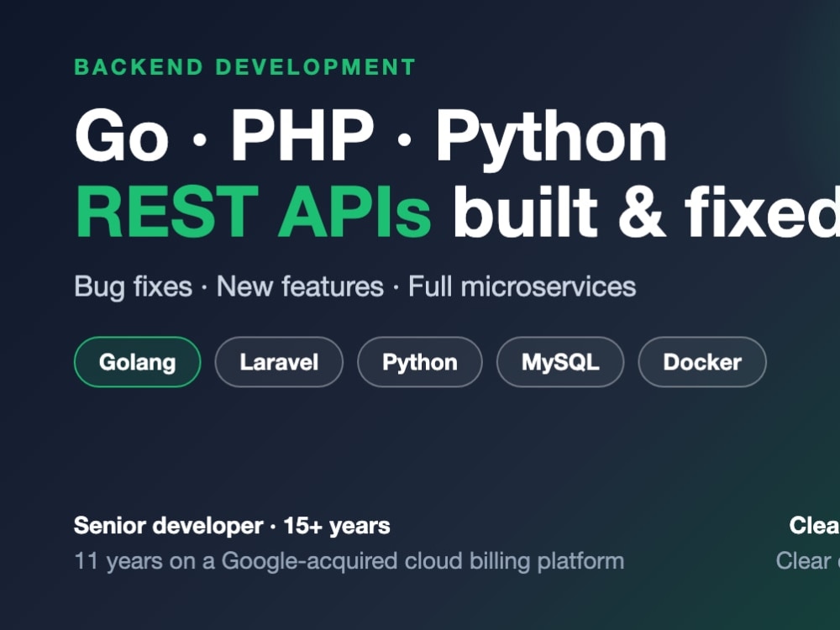Viewport: 840px width, 630px height.
Task: Click the 'Go · PHP · Python' headline
Action: (x=370, y=139)
